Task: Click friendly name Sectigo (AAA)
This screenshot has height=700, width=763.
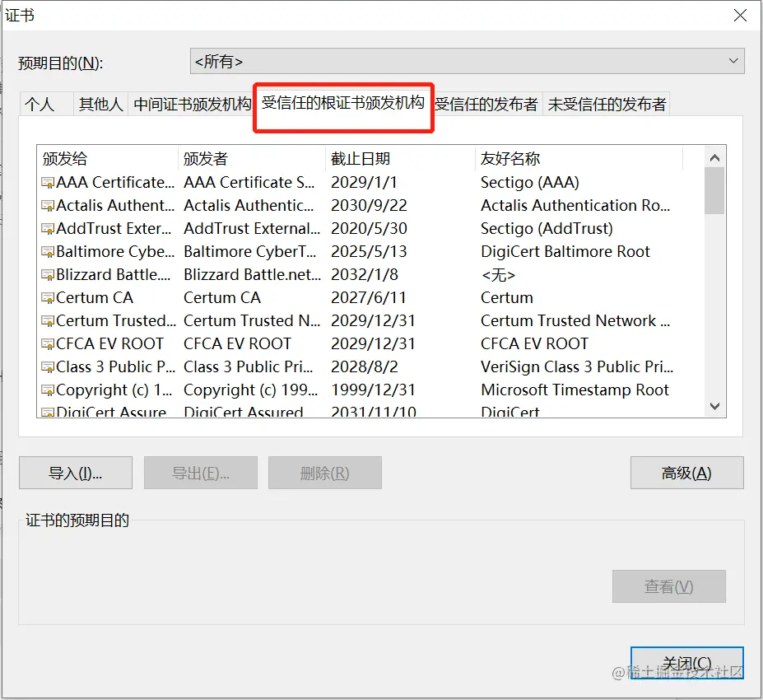Action: pos(530,183)
